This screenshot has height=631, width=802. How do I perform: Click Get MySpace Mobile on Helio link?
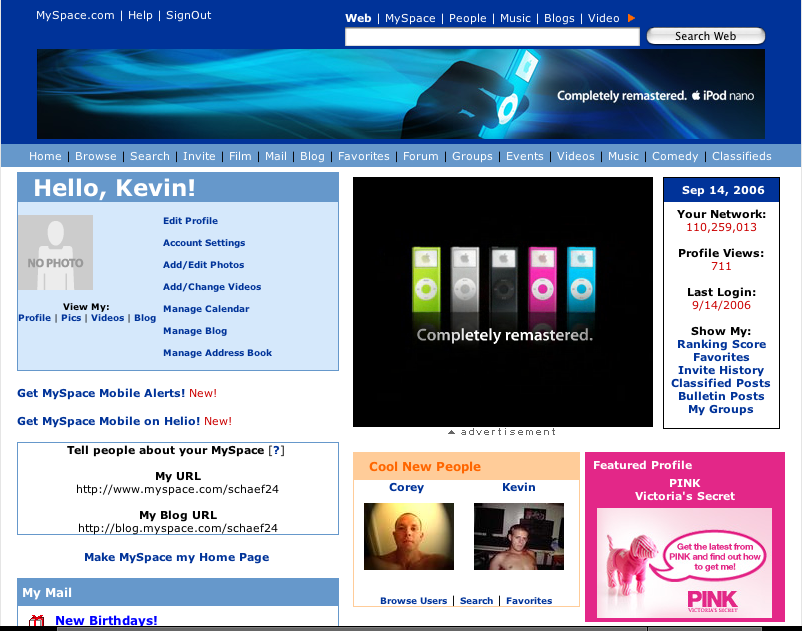108,421
